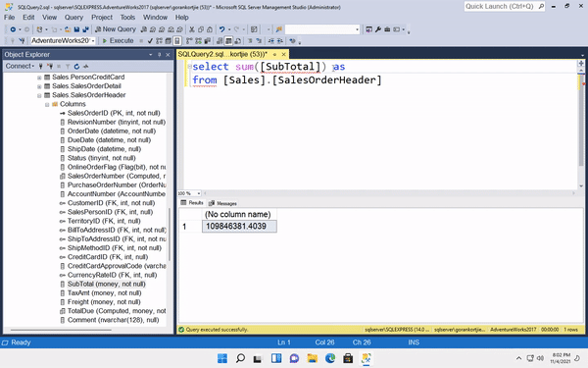Click the Open File folder icon

tap(67, 29)
